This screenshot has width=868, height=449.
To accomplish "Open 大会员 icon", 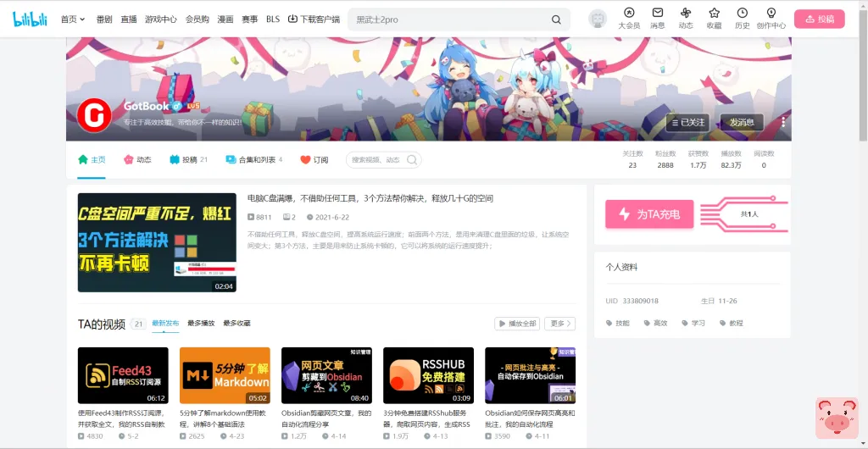I will pyautogui.click(x=629, y=19).
